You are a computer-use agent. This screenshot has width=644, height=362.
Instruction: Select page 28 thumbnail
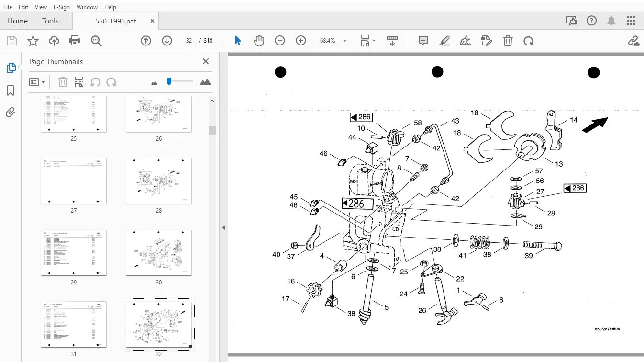159,181
